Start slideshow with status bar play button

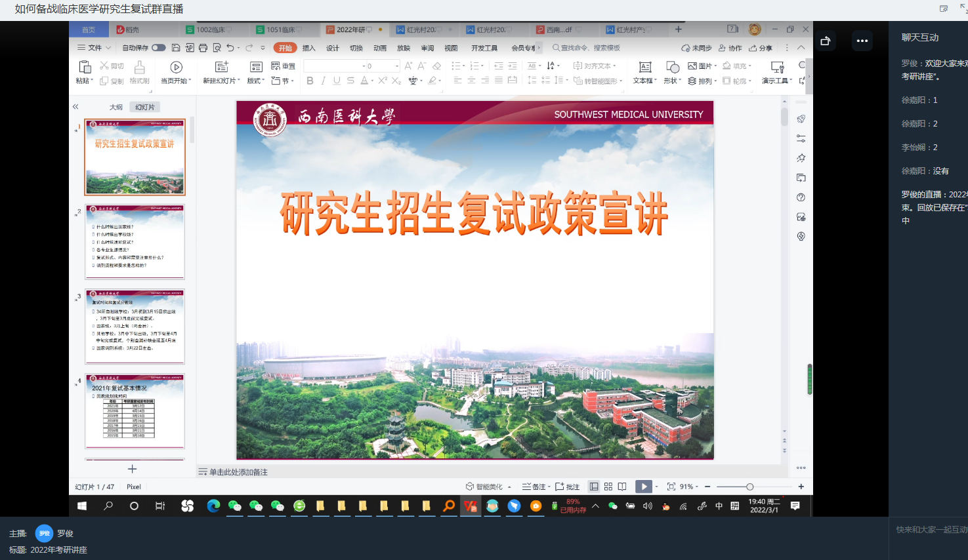643,487
